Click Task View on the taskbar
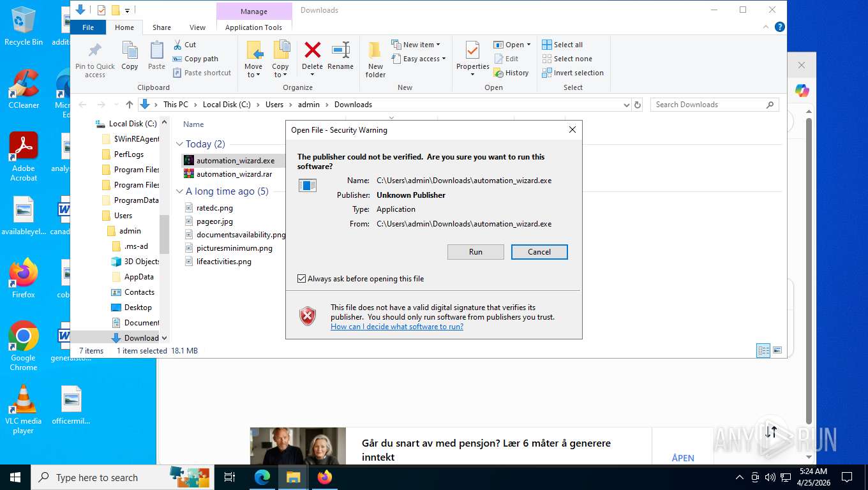Screen dimensions: 868x490 [x=230, y=477]
